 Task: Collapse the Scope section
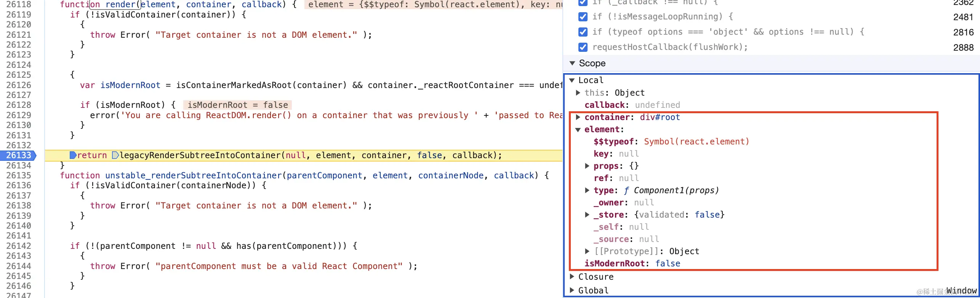tap(572, 63)
